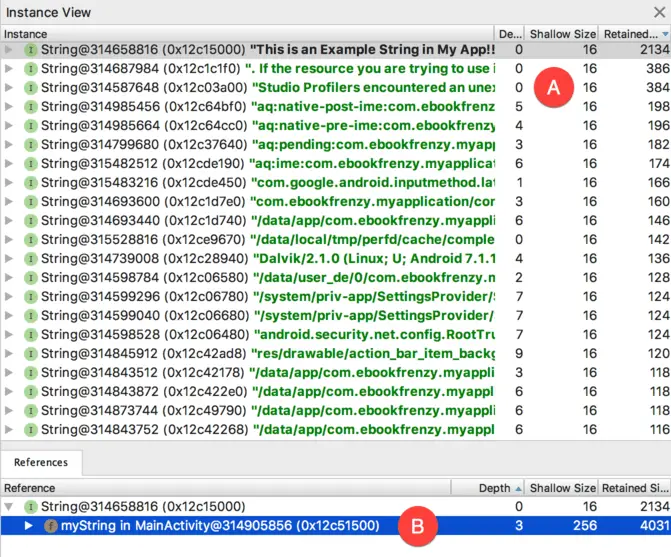Click instance icon of String@315482512
671x557 pixels.
(x=30, y=163)
